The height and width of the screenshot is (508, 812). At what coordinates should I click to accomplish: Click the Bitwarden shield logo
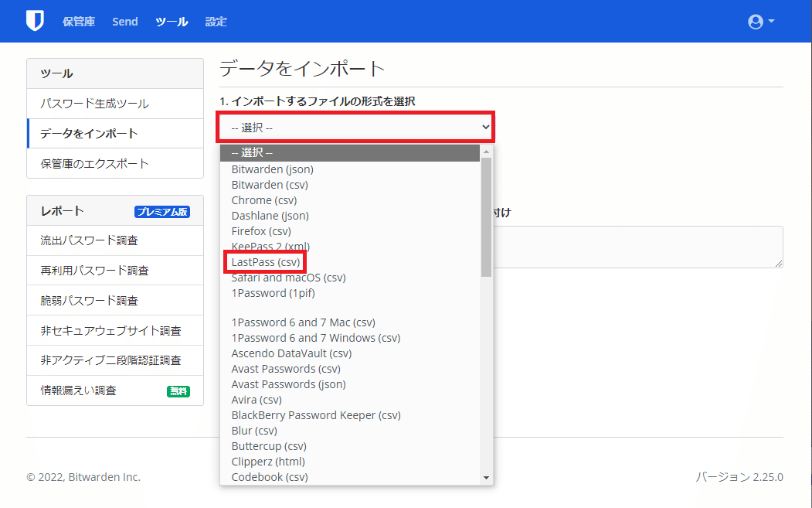[35, 21]
